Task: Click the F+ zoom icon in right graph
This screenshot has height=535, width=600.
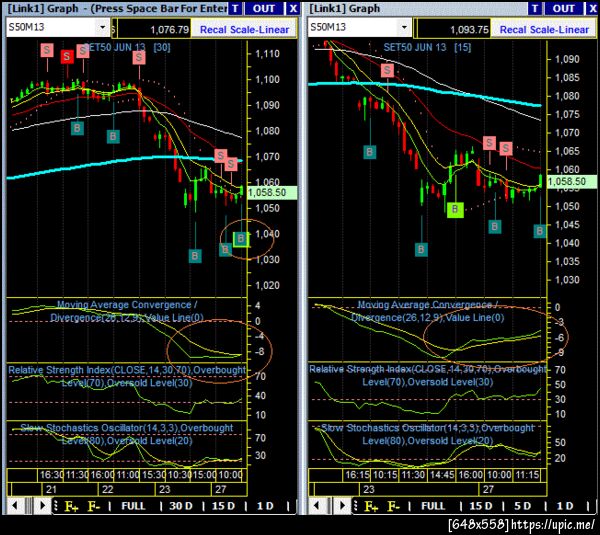Action: tap(371, 506)
